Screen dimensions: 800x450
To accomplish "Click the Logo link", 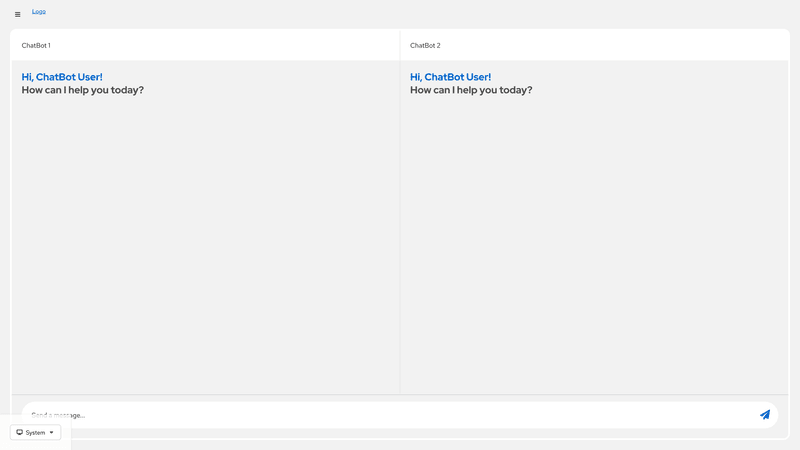I will 39,11.
